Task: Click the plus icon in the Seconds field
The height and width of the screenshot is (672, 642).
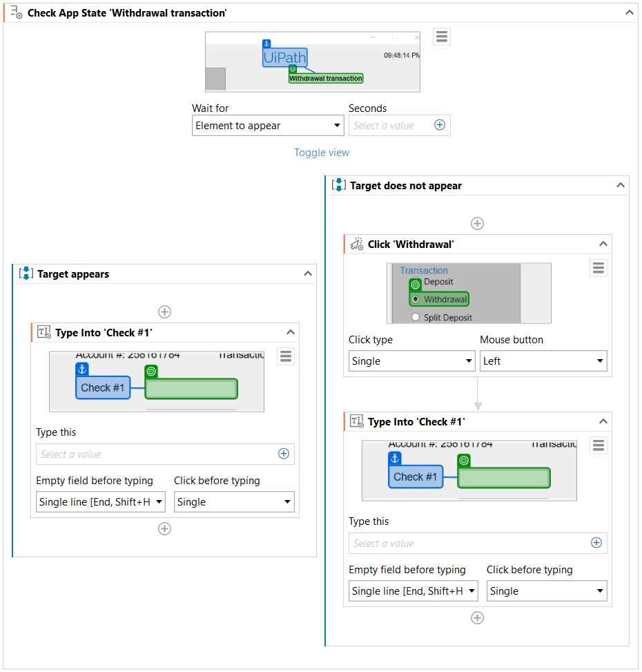Action: coord(440,125)
